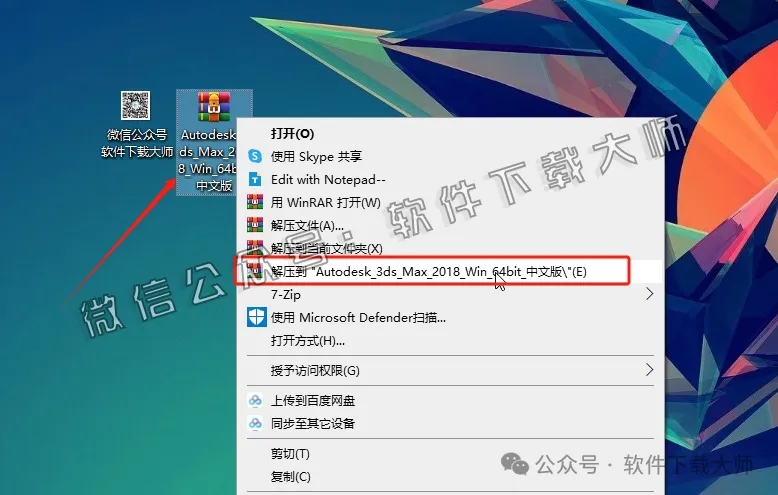Select 剪切(T) from the menu
Viewport: 778px width, 495px height.
(290, 453)
